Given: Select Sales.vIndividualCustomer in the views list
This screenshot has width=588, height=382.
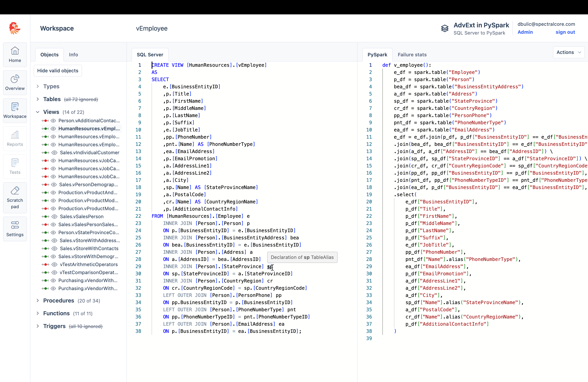Looking at the screenshot, I should [89, 152].
